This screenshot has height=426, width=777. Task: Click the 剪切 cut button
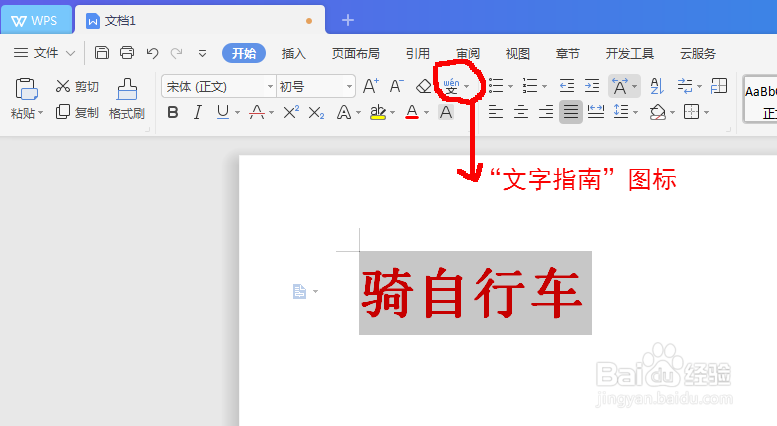click(77, 87)
